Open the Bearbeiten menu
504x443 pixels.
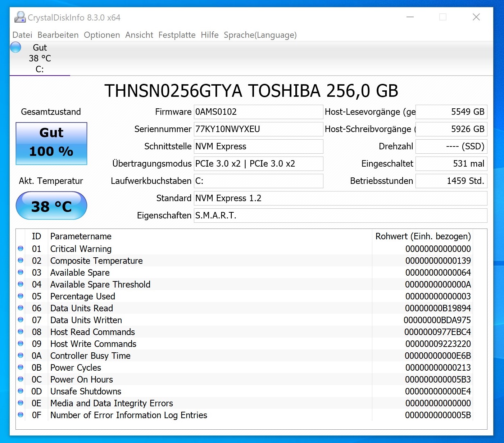(x=58, y=35)
